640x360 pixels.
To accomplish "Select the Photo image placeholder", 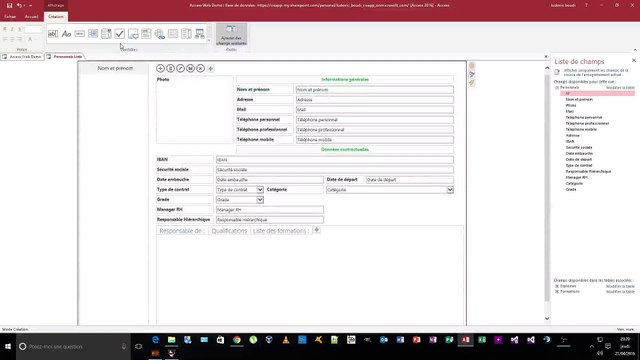I will click(x=194, y=109).
